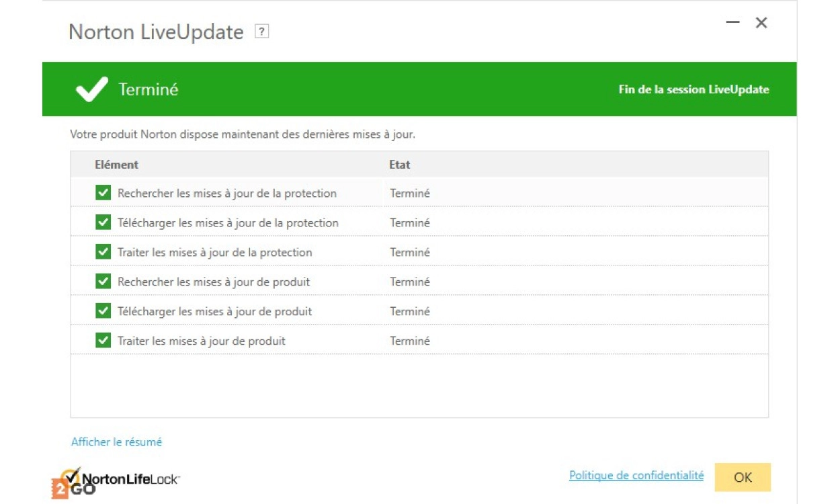
Task: Open the Afficher le résumé link
Action: (116, 442)
